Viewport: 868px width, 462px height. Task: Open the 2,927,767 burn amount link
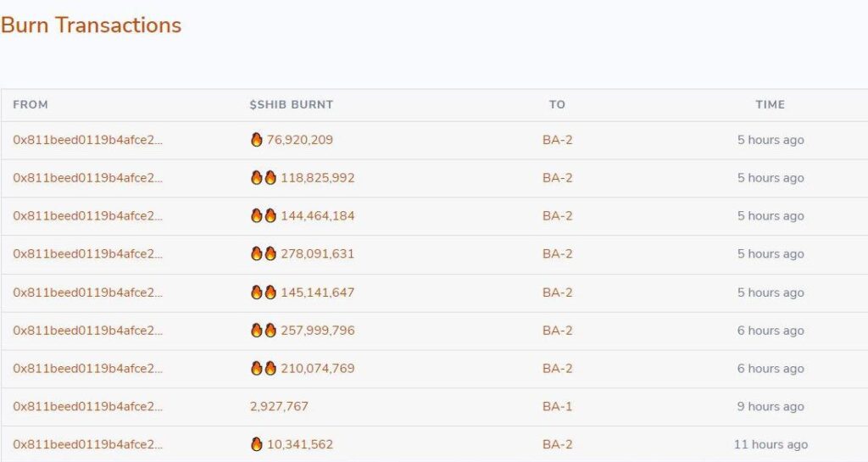(279, 406)
